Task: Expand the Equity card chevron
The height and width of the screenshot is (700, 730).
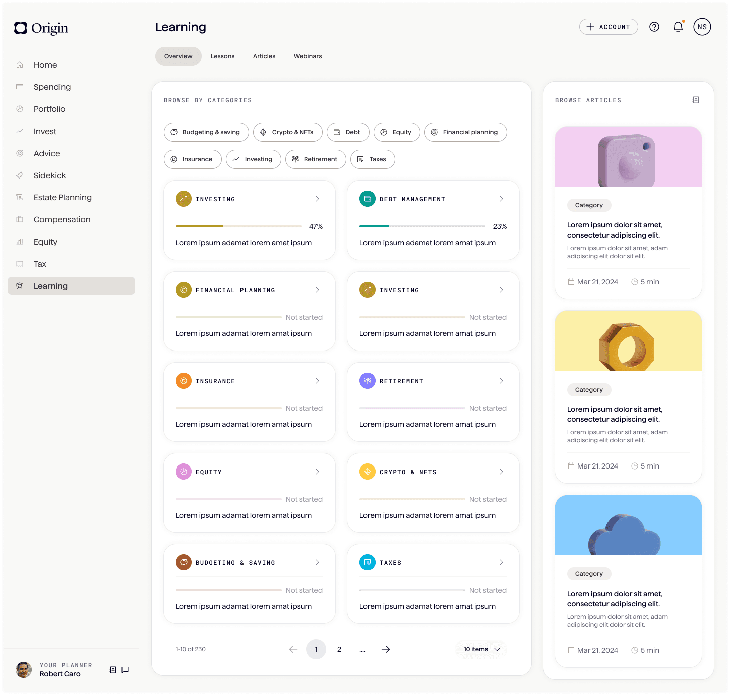Action: click(317, 472)
